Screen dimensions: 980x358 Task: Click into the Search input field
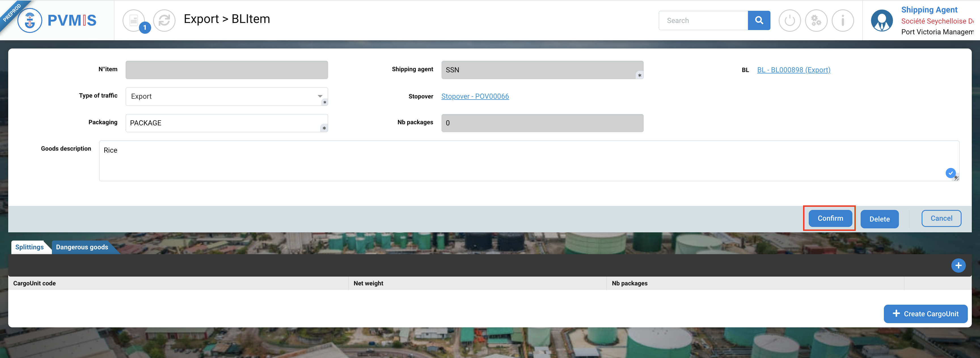[x=703, y=20]
